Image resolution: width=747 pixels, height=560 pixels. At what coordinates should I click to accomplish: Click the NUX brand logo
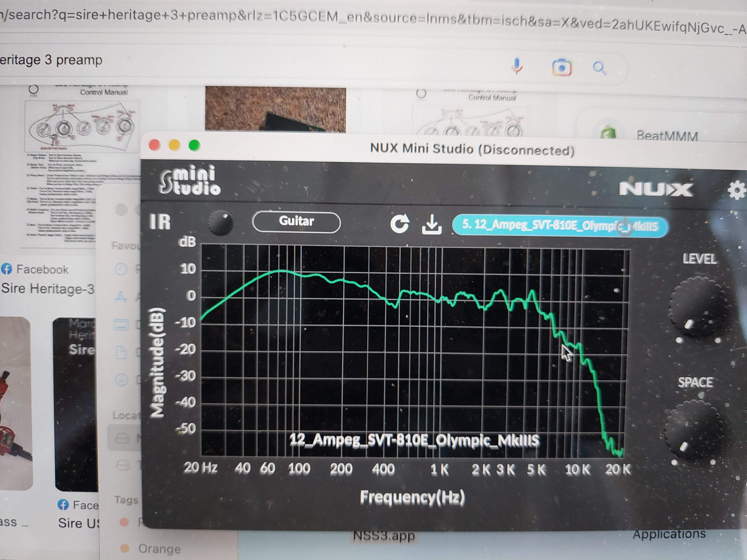pos(656,189)
